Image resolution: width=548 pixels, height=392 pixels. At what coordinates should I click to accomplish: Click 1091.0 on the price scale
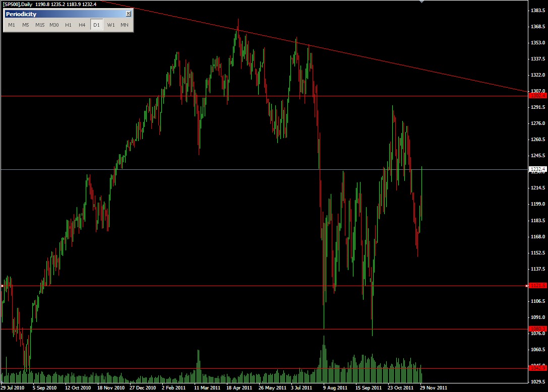[x=538, y=317]
